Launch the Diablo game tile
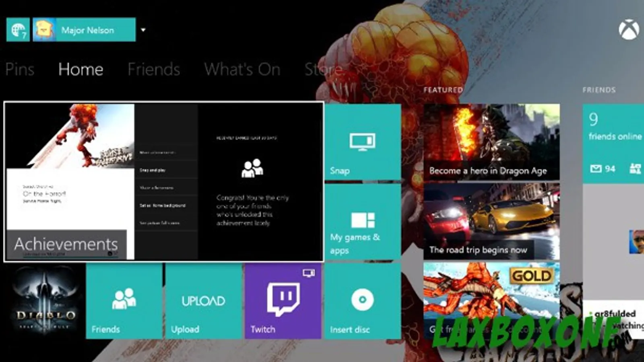Viewport: 644px width, 362px height. coord(43,301)
